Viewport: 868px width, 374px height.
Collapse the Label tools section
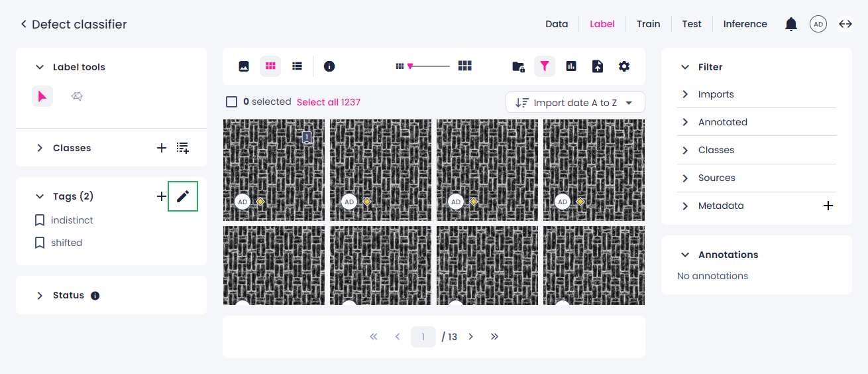[40, 68]
